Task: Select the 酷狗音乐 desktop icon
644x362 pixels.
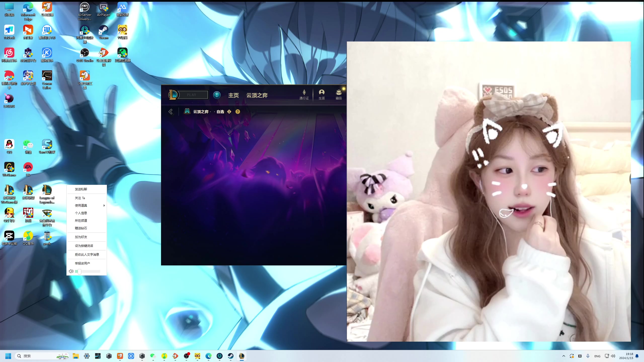Action: [x=47, y=55]
